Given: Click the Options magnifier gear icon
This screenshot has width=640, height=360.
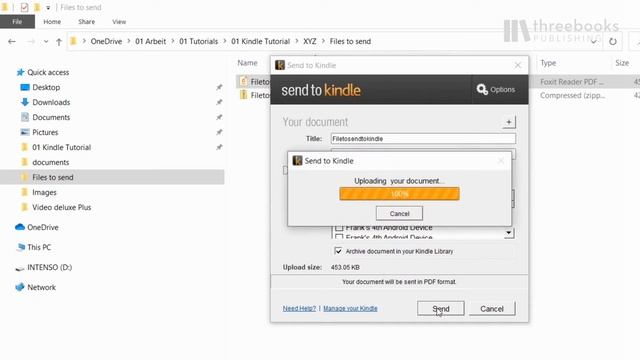Looking at the screenshot, I should [x=482, y=89].
